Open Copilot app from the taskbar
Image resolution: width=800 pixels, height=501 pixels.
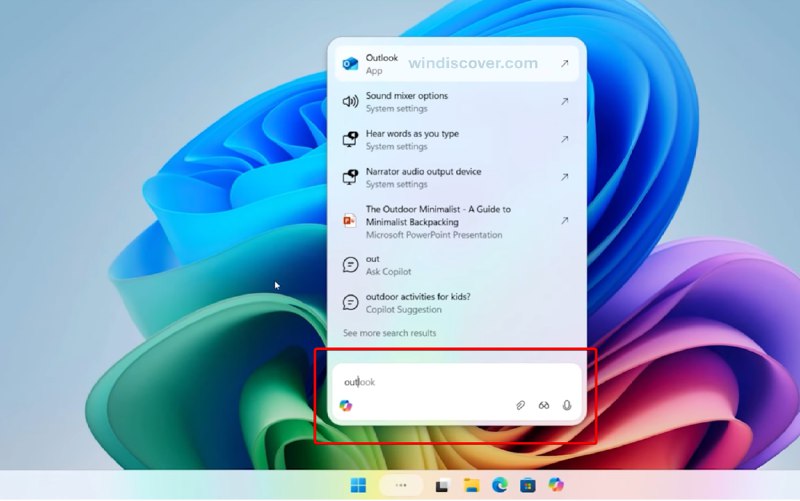(556, 485)
